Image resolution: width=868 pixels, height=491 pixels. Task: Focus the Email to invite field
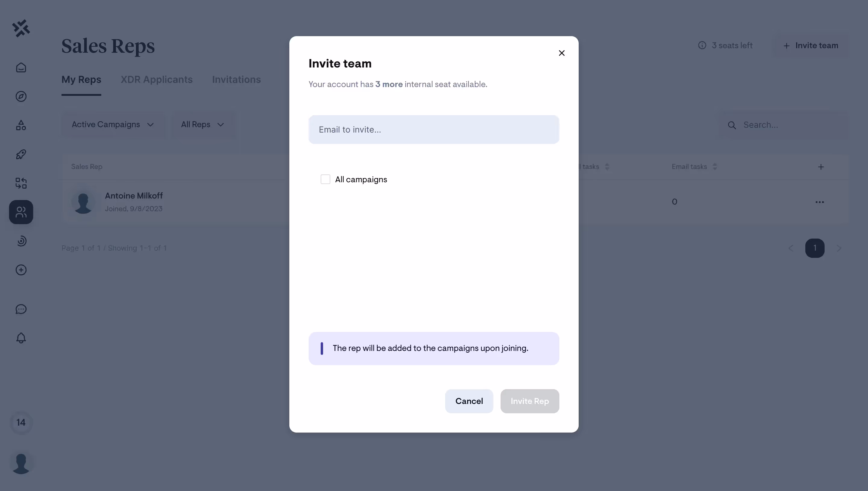(433, 130)
